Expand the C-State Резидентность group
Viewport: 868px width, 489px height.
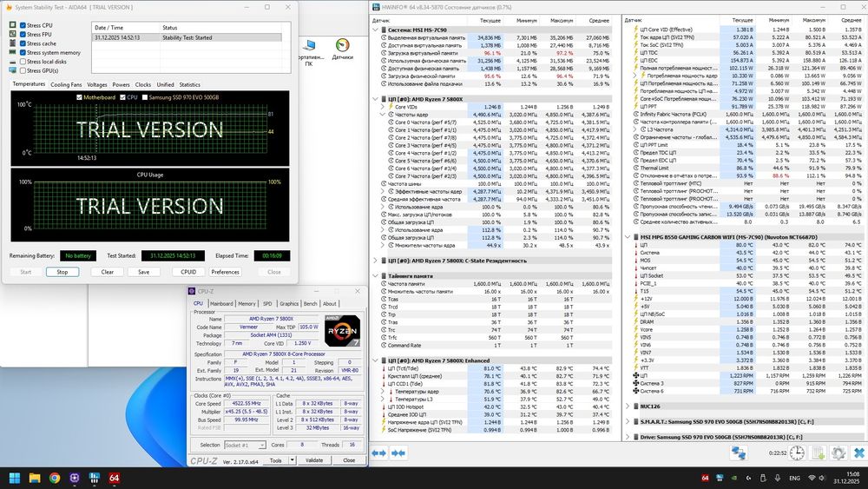click(376, 261)
